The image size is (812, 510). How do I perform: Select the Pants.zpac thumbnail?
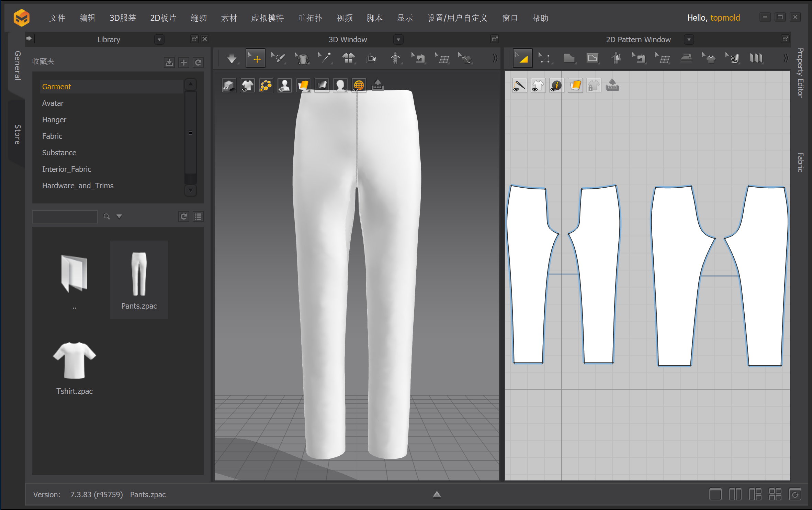tap(139, 279)
